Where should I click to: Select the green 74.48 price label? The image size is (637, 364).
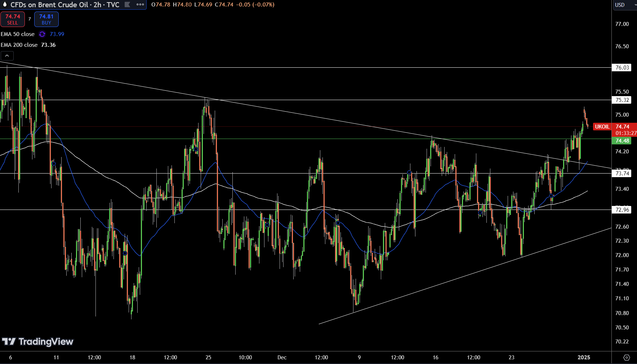[x=622, y=141]
